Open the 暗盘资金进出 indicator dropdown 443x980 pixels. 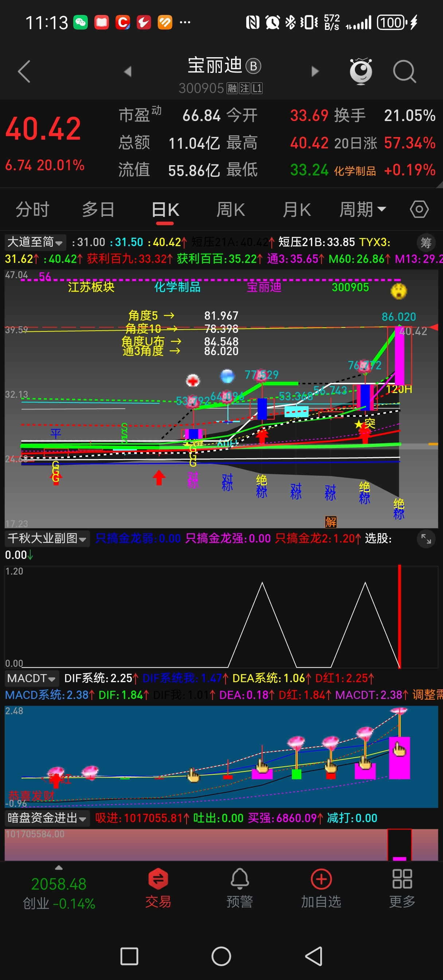pos(47,818)
